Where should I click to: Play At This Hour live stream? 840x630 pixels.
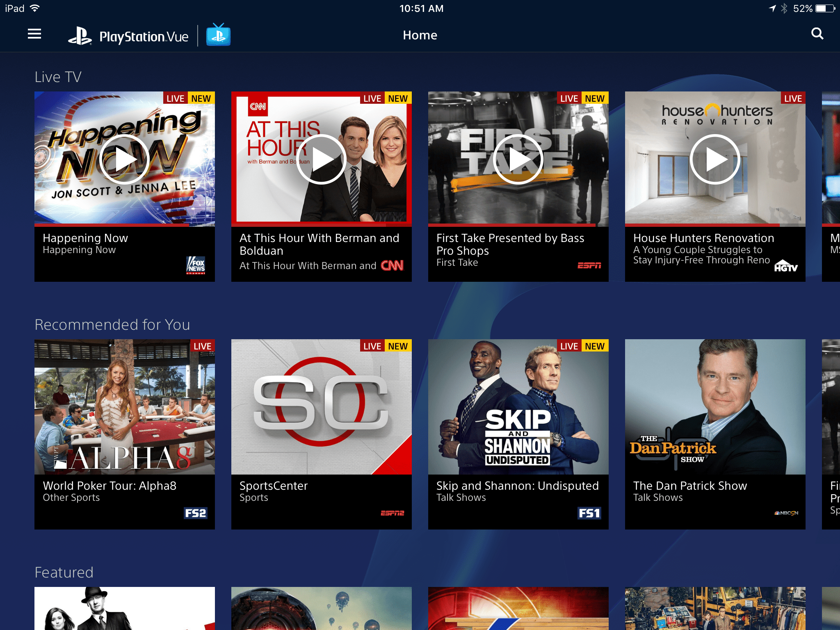321,159
